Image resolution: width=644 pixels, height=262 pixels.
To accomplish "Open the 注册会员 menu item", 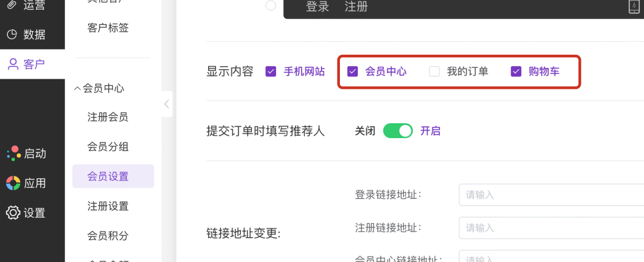I will tap(108, 117).
